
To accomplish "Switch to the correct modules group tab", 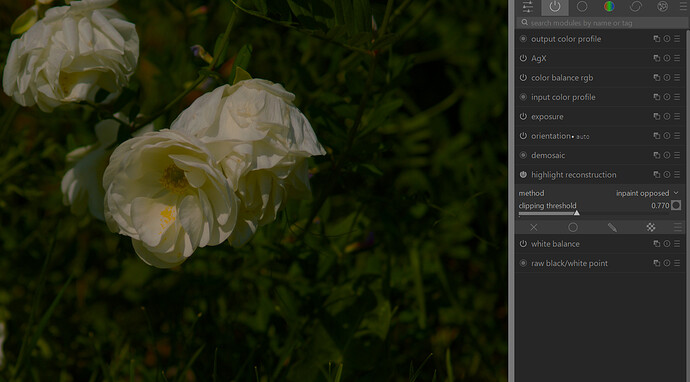I will [x=636, y=7].
